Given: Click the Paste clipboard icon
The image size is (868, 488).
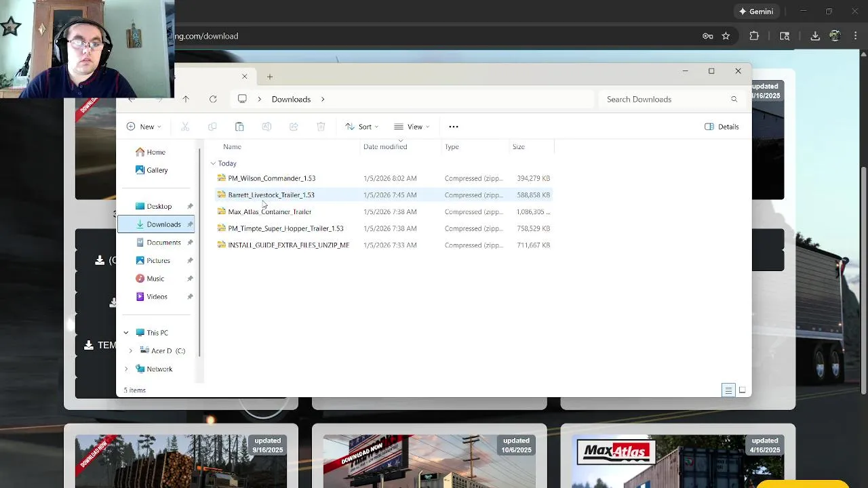Looking at the screenshot, I should click(x=239, y=127).
